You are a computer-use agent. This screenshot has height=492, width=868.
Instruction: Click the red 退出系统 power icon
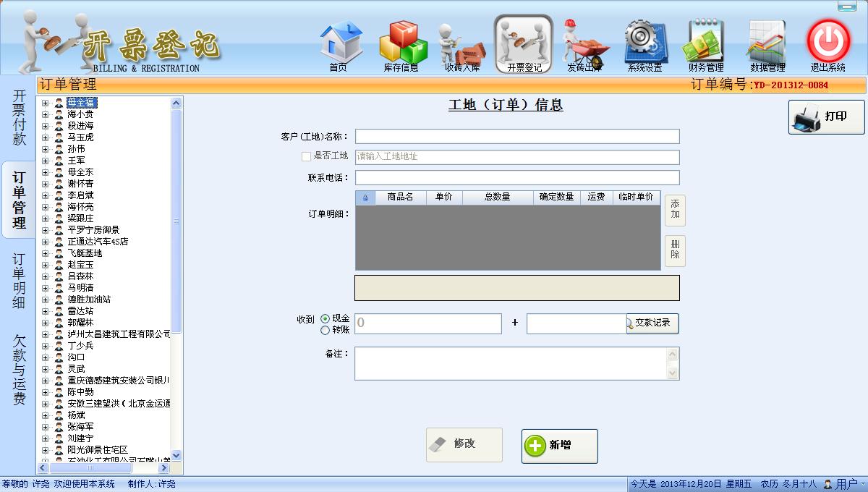click(828, 42)
